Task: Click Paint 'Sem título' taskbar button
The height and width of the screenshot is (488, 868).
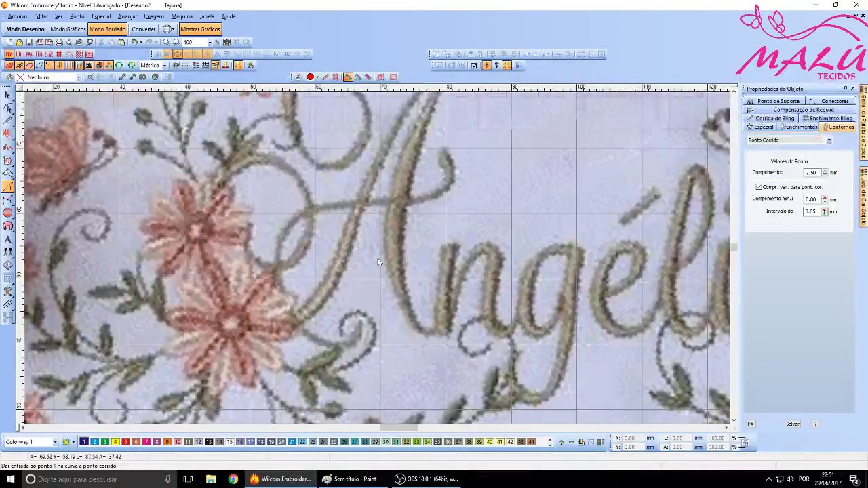Action: click(x=349, y=479)
